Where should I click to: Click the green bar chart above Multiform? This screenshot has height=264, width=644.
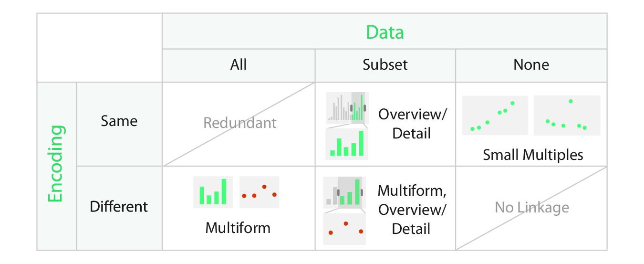tap(213, 192)
